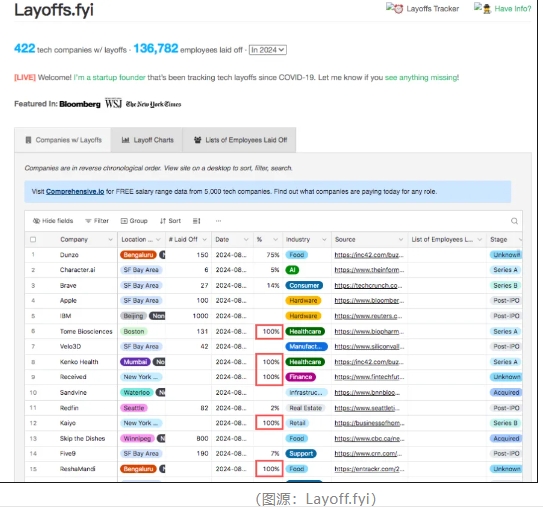Click the Boston tag for Tome Biosciences
Screen dimensions: 543x509
pyautogui.click(x=134, y=331)
